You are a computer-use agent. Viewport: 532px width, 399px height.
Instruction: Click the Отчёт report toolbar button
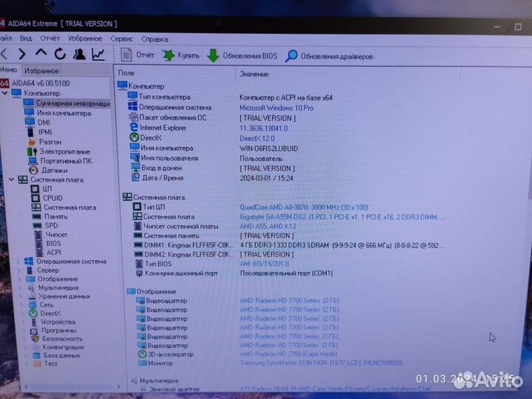click(x=137, y=55)
